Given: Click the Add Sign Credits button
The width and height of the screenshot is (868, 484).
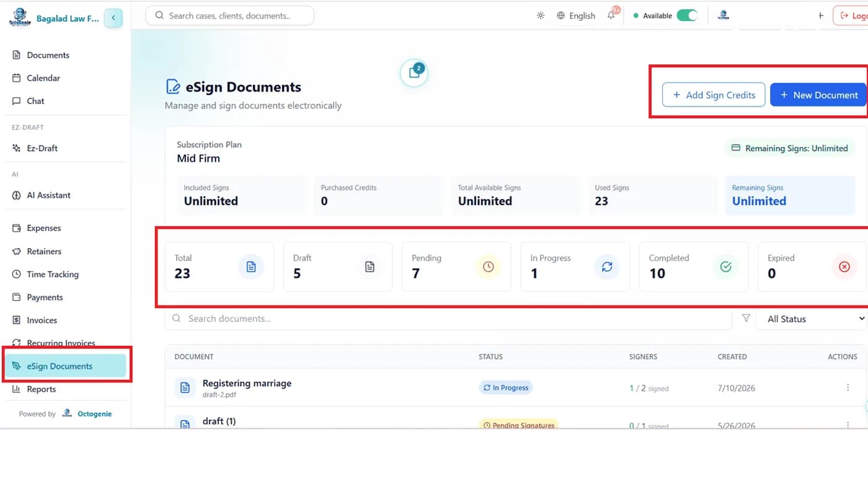Looking at the screenshot, I should click(714, 95).
